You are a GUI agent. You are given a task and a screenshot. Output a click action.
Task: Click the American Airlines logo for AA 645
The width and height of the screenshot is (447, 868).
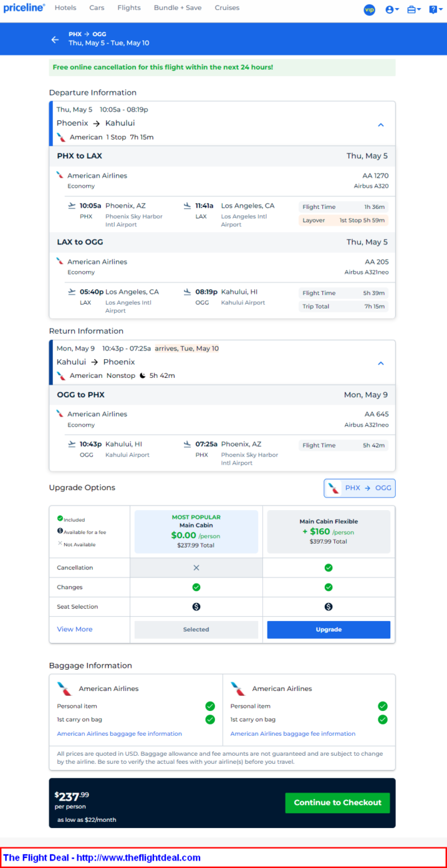point(60,414)
